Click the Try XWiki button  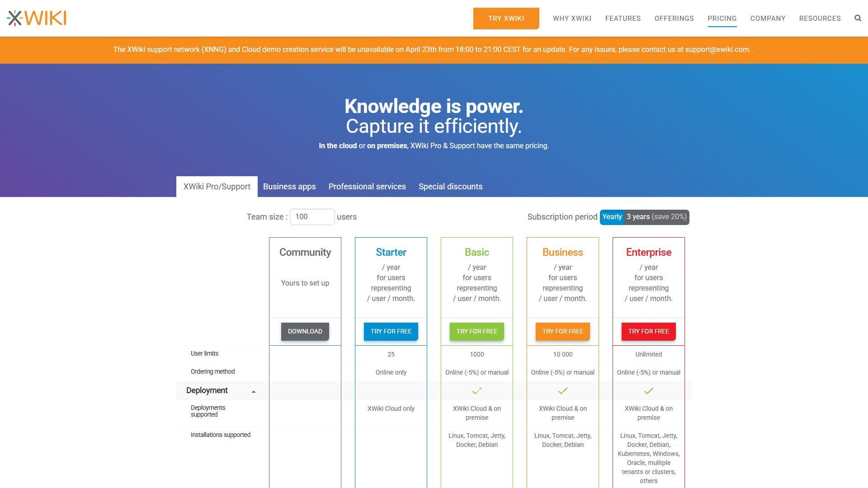[x=506, y=19]
